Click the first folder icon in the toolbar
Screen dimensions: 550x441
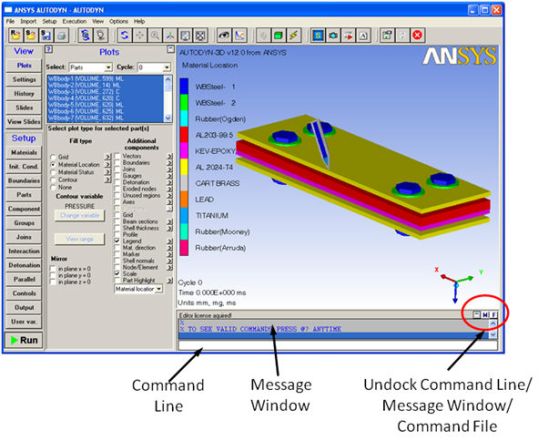coord(15,35)
